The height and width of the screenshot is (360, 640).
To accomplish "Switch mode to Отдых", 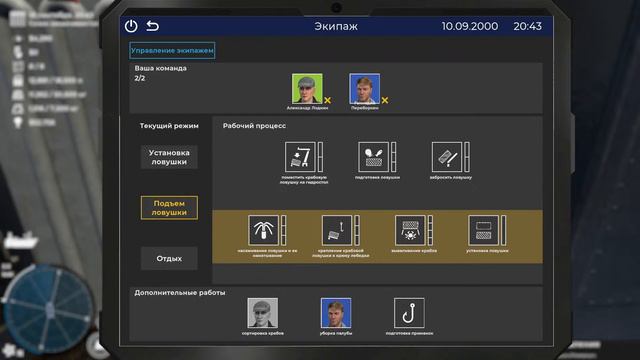I will [169, 258].
